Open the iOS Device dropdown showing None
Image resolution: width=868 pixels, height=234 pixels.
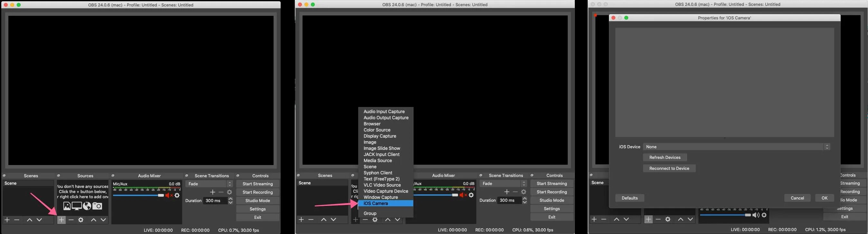pos(737,147)
